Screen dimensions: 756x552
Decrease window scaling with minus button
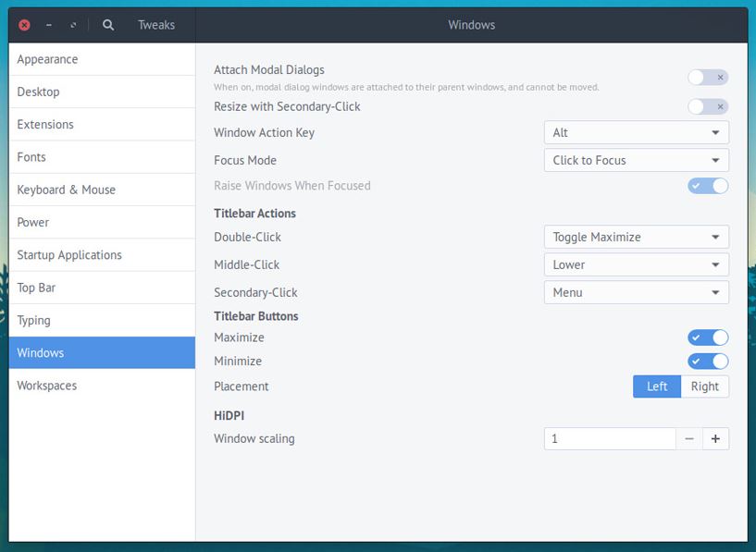pos(689,438)
